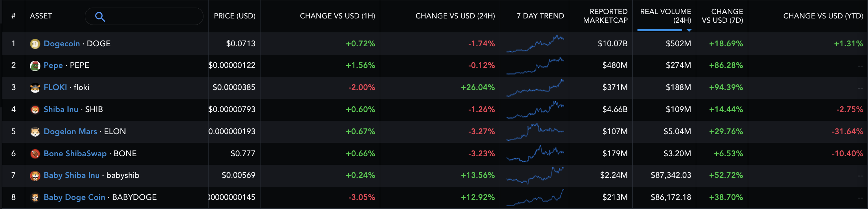Sort by Change vs USD (YTD) header
Screen dimensions: 868x209
823,16
